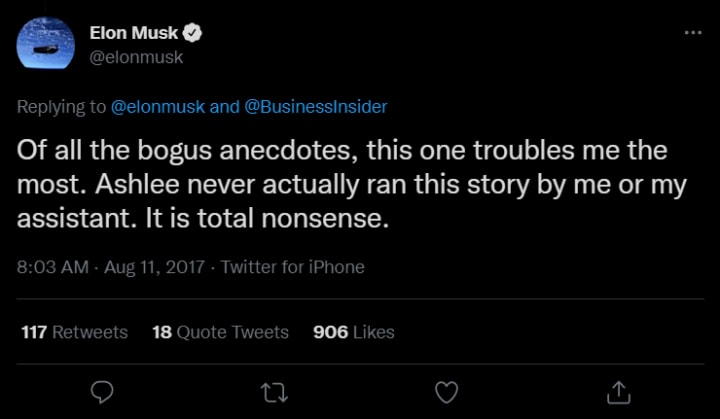
Task: Like the tweet with the heart icon
Action: coord(446,391)
